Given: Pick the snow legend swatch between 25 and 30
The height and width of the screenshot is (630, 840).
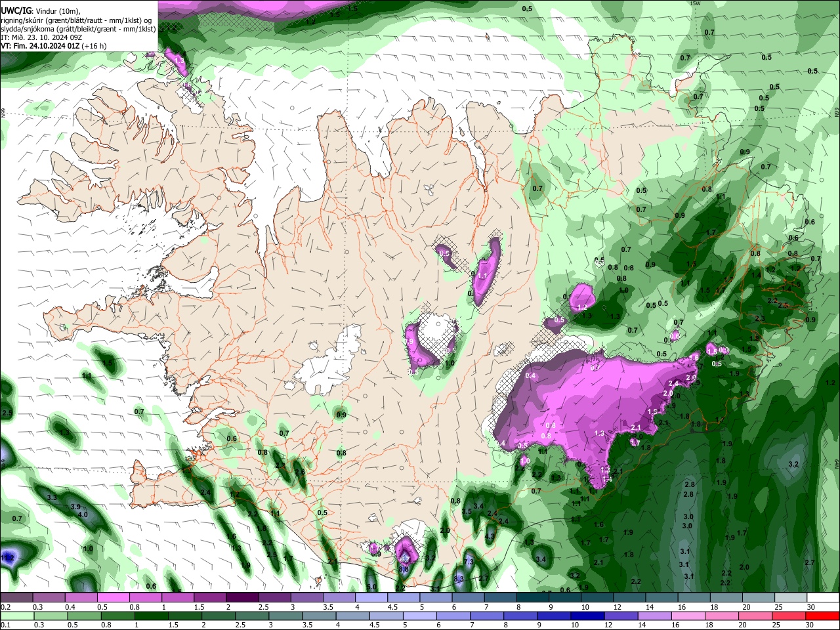Looking at the screenshot, I should pos(791,598).
